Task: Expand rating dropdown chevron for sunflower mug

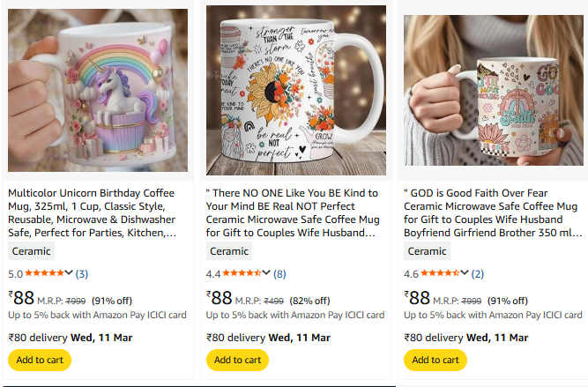Action: pos(267,274)
